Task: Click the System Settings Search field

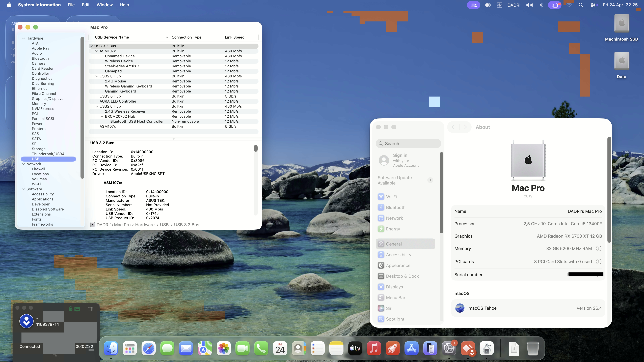Action: tap(408, 143)
